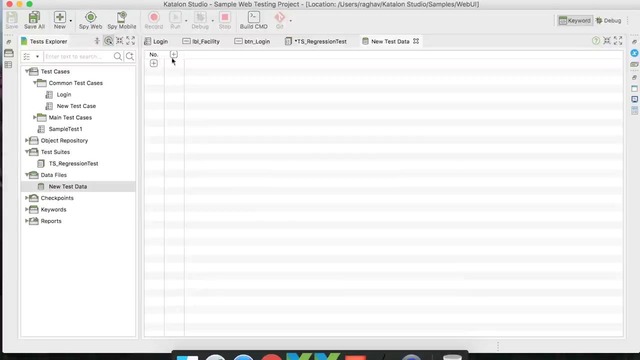
Task: Select New Test Data in tree
Action: pyautogui.click(x=68, y=187)
